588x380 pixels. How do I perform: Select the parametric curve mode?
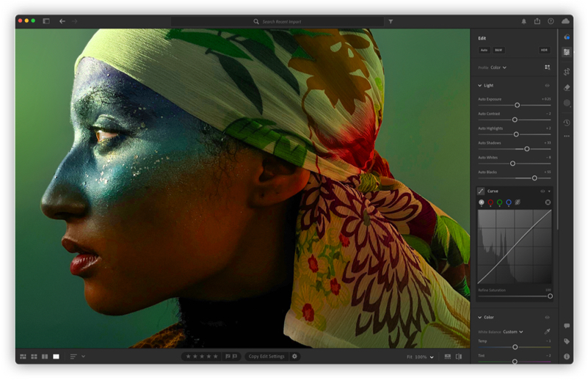pyautogui.click(x=518, y=202)
